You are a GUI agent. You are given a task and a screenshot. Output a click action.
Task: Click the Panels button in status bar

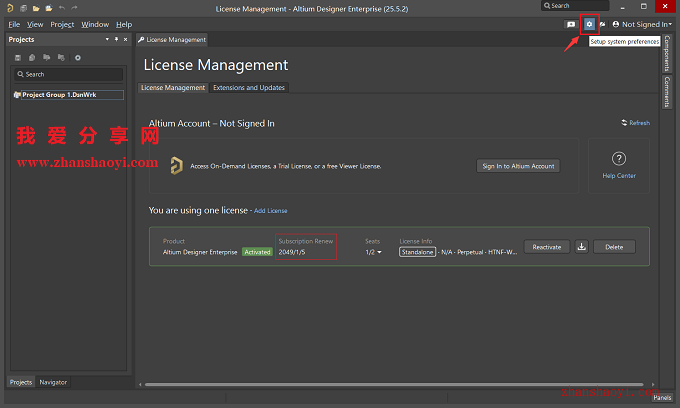[x=662, y=398]
